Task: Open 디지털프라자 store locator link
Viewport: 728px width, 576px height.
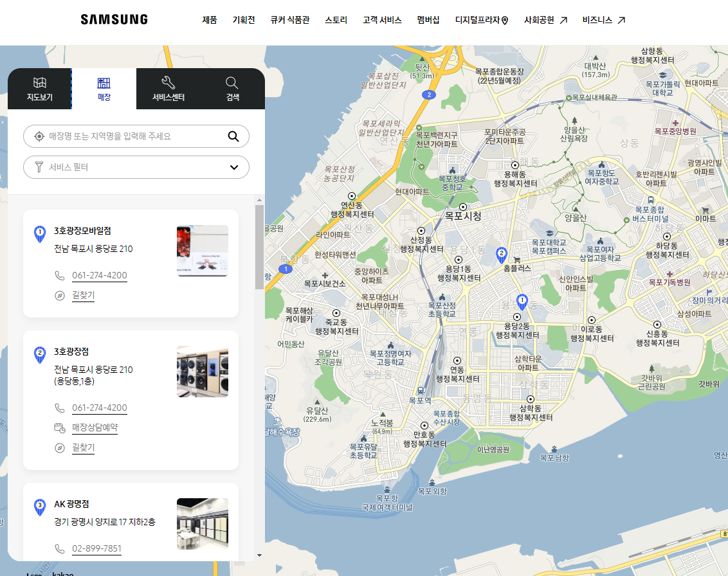Action: 482,20
